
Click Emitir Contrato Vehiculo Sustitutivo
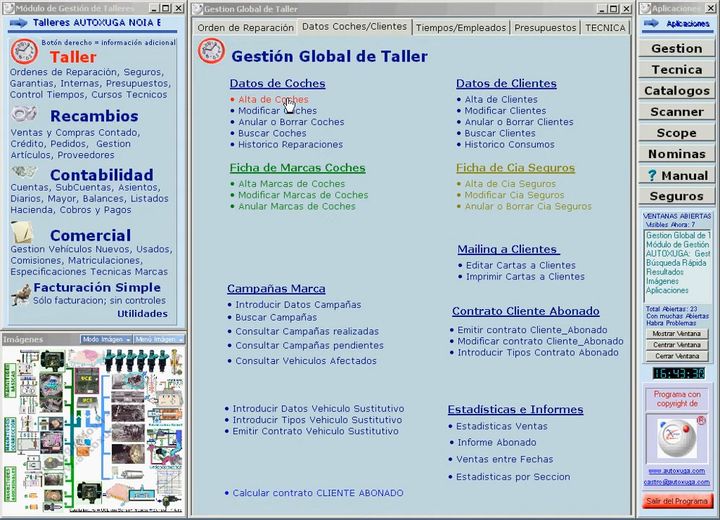315,431
